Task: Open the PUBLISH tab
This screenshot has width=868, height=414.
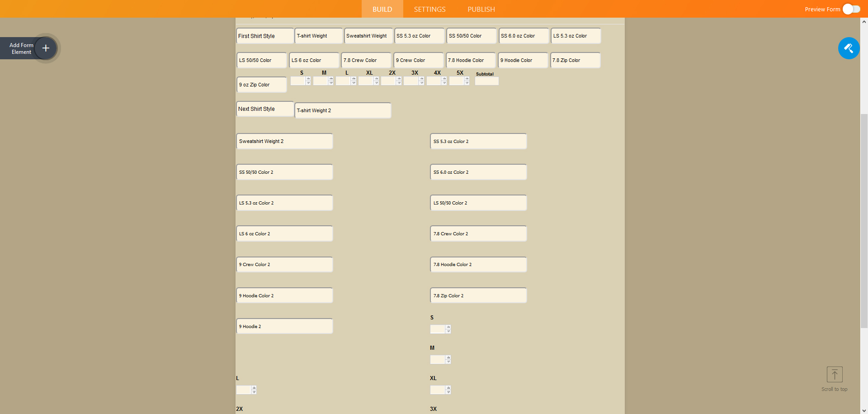Action: [481, 9]
